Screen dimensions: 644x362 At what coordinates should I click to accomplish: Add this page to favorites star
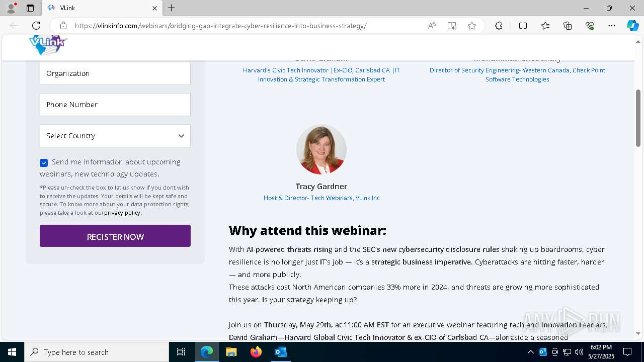coord(472,26)
